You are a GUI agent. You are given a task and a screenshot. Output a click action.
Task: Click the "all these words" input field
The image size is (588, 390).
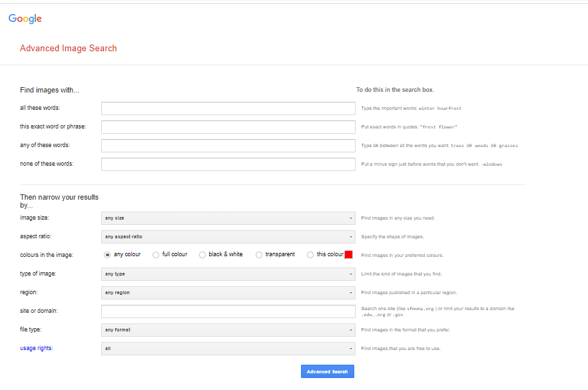pyautogui.click(x=228, y=108)
